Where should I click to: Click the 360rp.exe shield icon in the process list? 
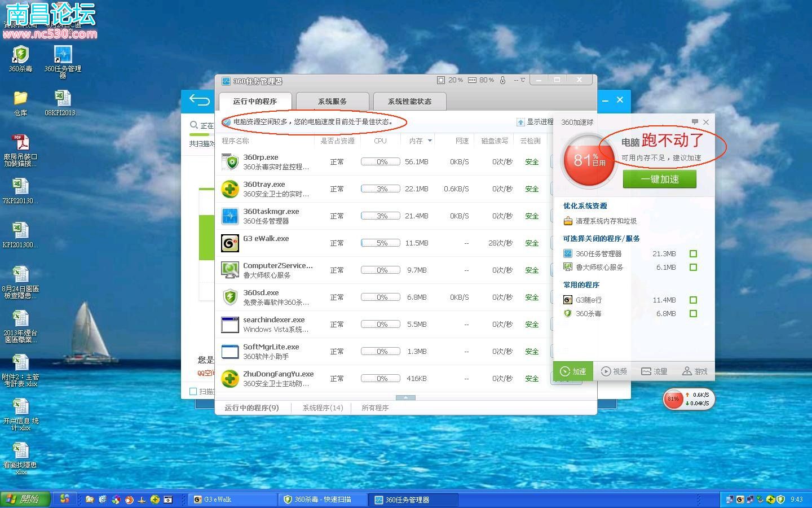click(x=230, y=162)
